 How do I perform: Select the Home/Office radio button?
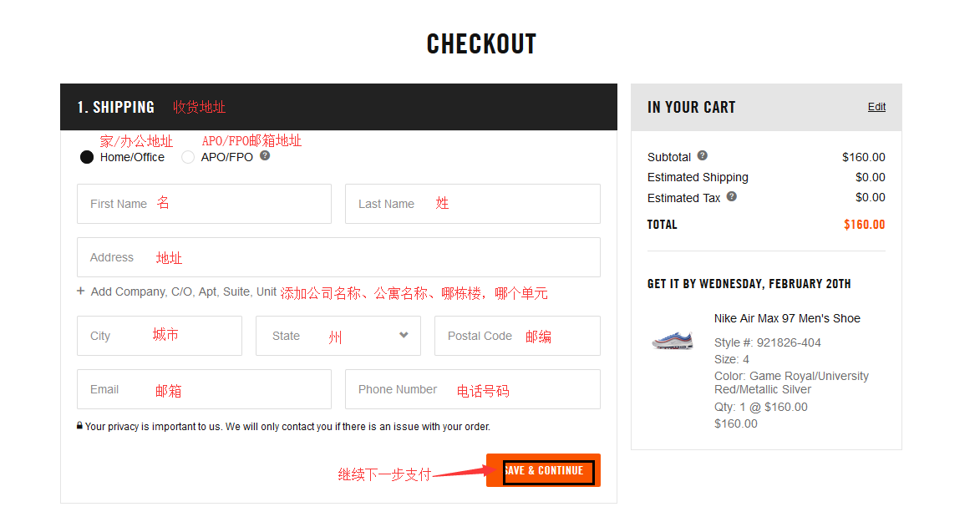(87, 157)
